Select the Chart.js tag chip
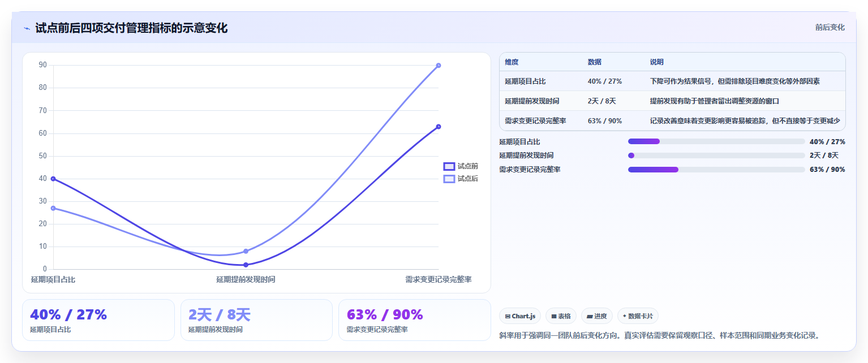 (x=520, y=316)
